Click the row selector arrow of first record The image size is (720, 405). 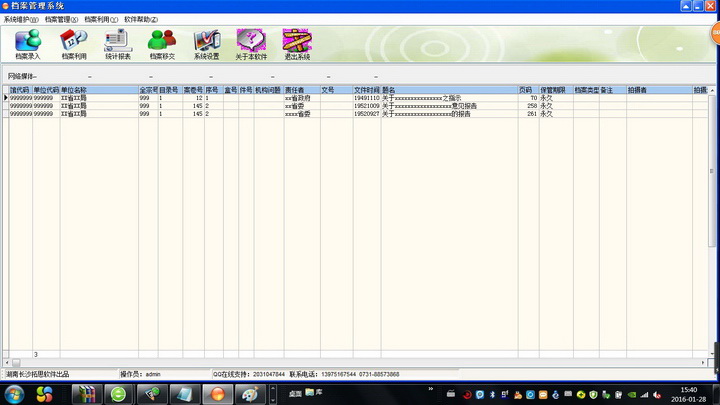(6, 98)
